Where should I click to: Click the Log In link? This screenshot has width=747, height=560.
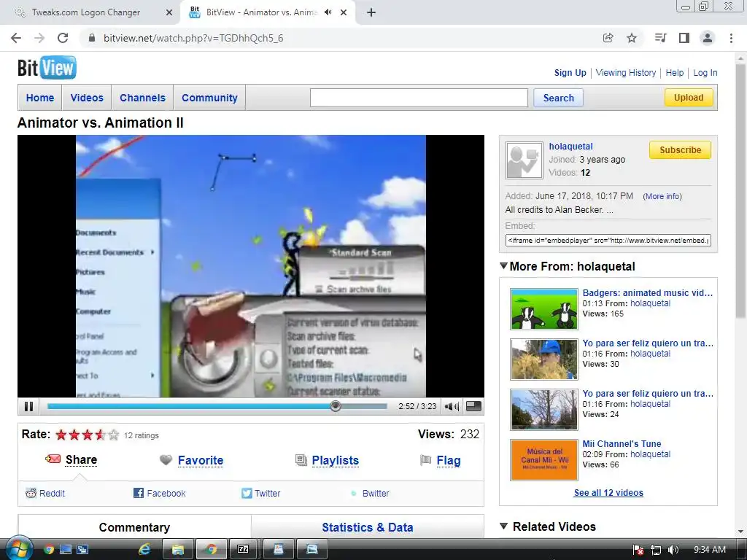705,73
